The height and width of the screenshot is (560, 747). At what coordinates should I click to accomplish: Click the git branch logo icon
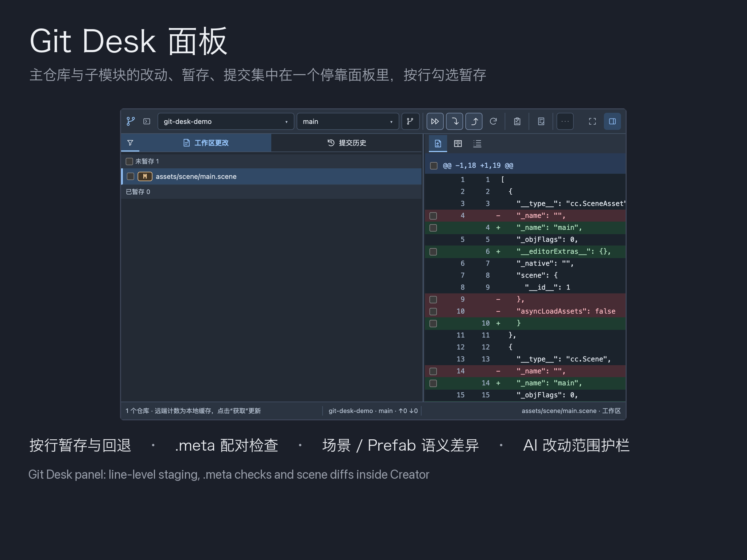131,121
